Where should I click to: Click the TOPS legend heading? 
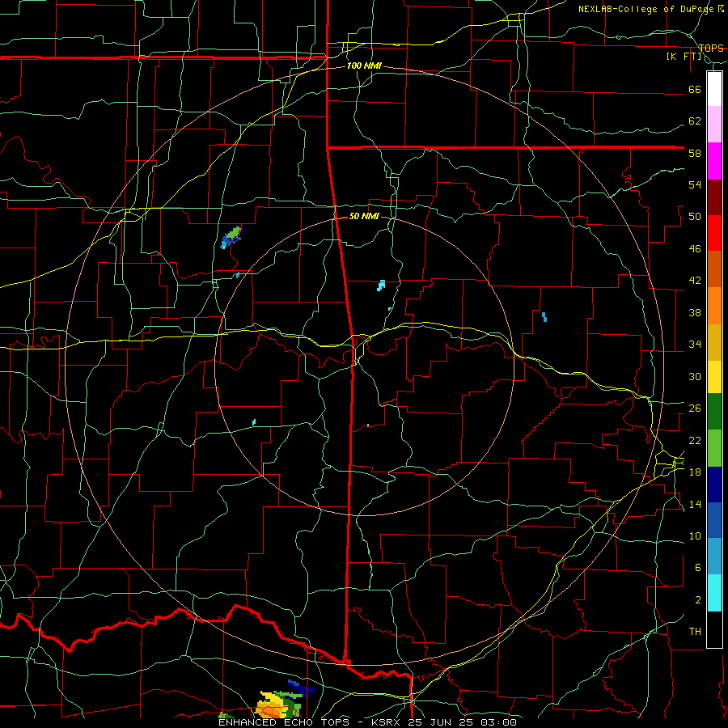point(711,49)
